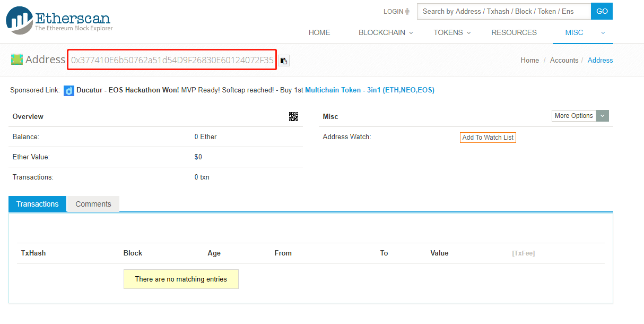
Task: Expand the BLOCKCHAIN menu
Action: click(386, 32)
